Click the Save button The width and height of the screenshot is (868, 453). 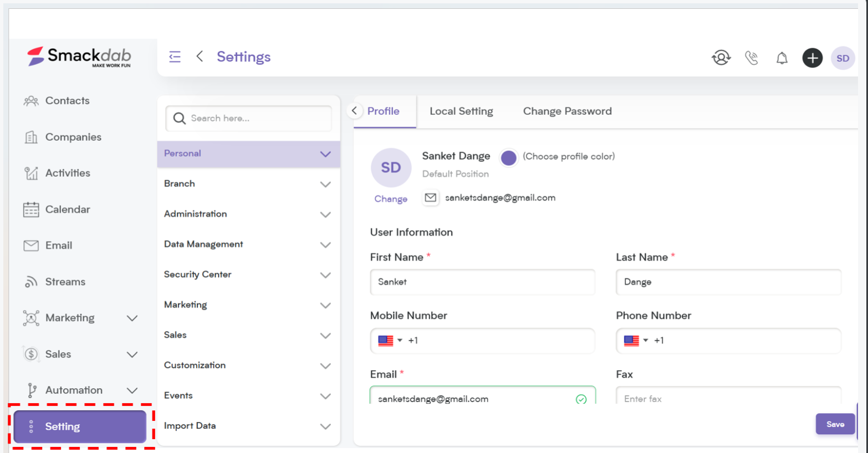click(x=835, y=424)
